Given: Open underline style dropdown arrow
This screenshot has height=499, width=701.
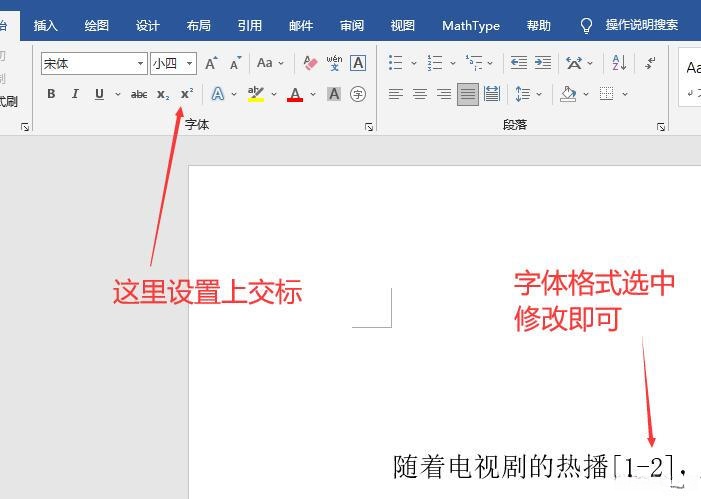Looking at the screenshot, I should pos(118,94).
